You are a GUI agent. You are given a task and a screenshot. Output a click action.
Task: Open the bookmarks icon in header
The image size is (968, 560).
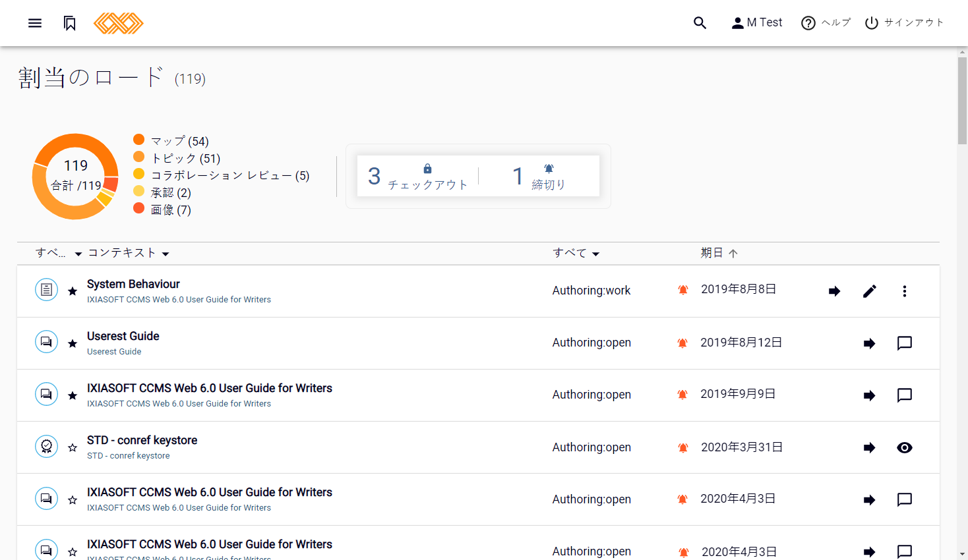pyautogui.click(x=70, y=23)
